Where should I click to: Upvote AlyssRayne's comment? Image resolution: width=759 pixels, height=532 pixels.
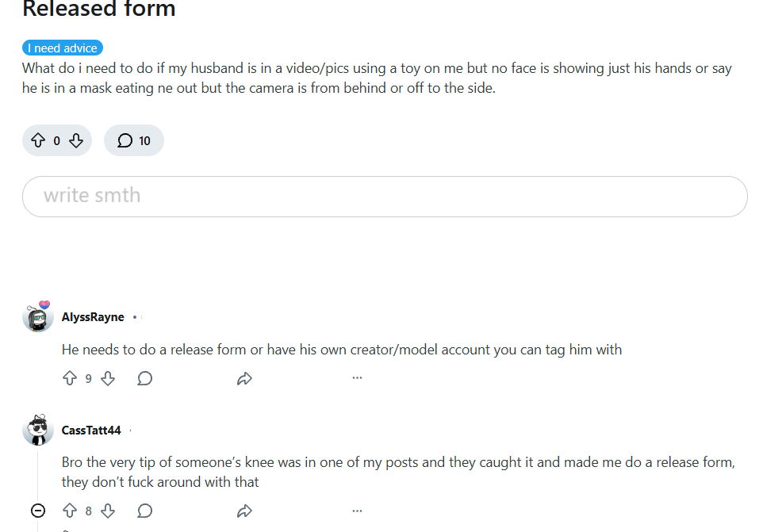tap(70, 379)
